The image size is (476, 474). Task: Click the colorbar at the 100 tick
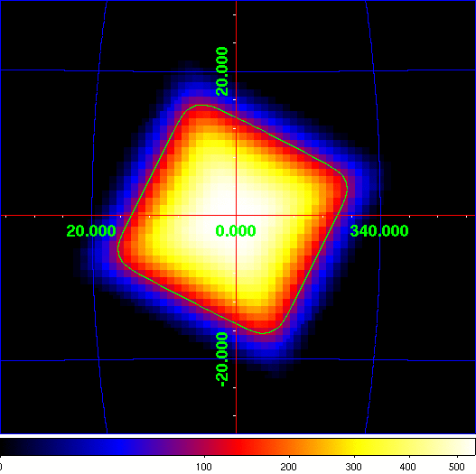pos(204,447)
